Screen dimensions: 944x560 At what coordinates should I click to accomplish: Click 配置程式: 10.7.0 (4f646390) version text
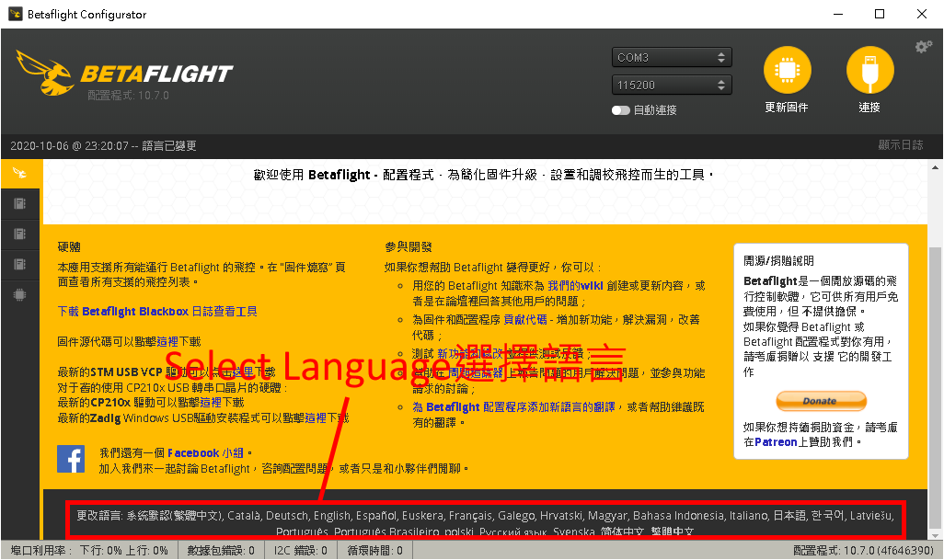[x=863, y=551]
